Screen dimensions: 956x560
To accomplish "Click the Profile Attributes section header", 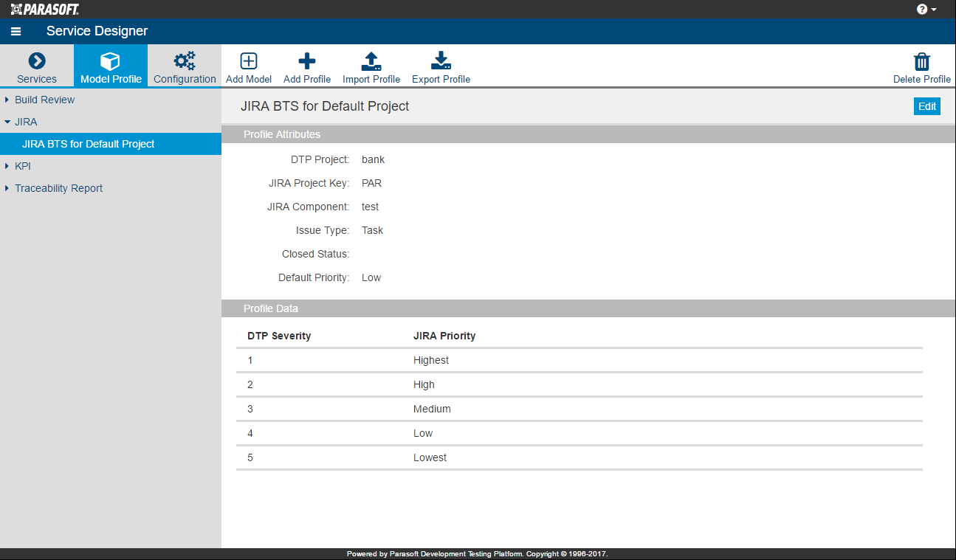I will [x=588, y=134].
